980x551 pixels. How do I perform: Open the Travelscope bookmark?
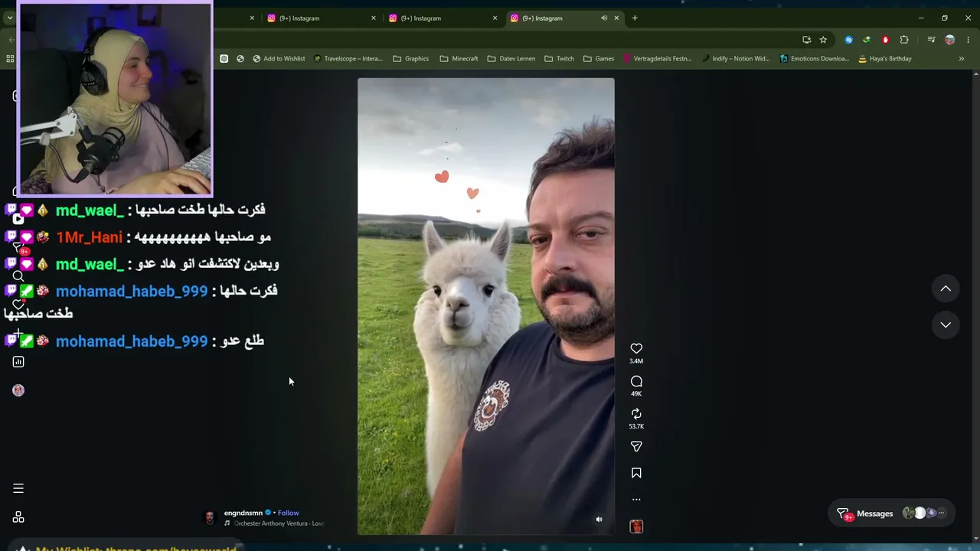[x=348, y=58]
